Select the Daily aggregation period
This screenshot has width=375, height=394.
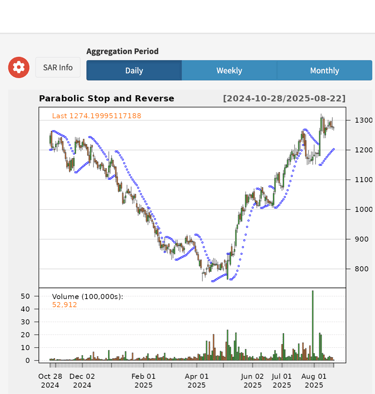(134, 70)
